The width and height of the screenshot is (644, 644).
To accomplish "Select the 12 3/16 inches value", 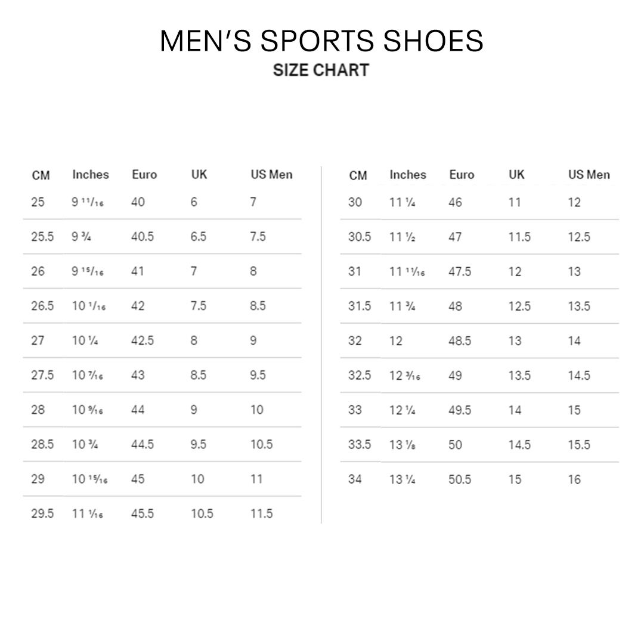I will tap(405, 376).
